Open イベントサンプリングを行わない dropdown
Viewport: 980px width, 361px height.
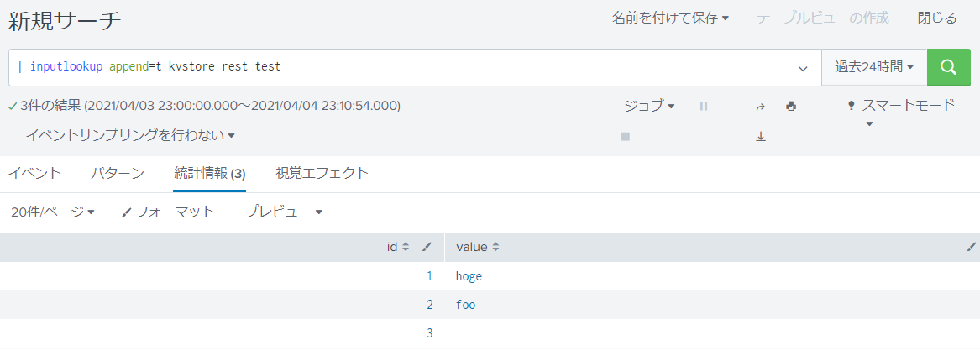pyautogui.click(x=130, y=135)
